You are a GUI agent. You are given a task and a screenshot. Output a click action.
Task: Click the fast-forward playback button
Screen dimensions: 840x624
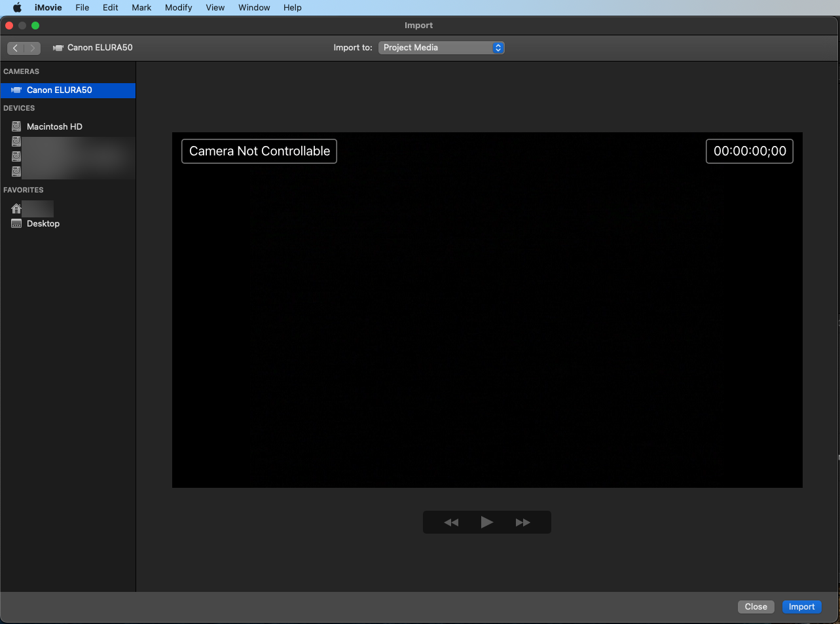click(522, 523)
